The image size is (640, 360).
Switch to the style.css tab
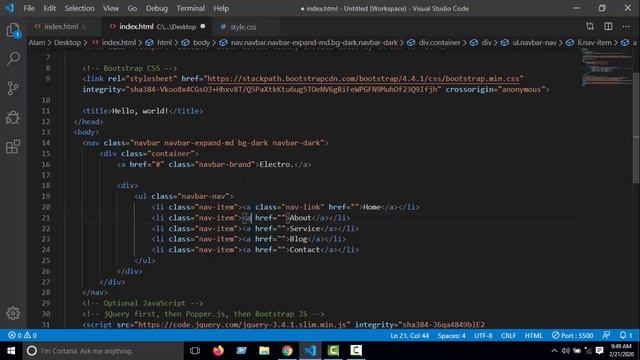coord(243,27)
